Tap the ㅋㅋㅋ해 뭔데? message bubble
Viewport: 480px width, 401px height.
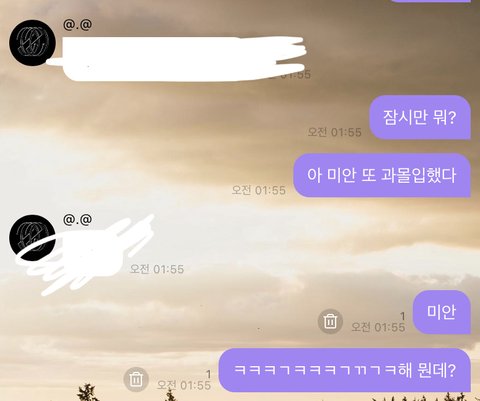345,370
